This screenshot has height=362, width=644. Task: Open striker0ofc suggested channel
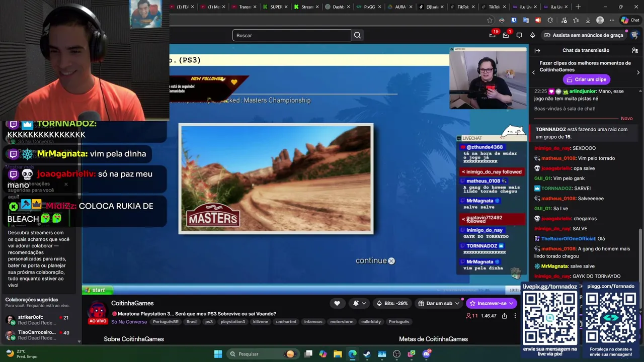pos(37,320)
